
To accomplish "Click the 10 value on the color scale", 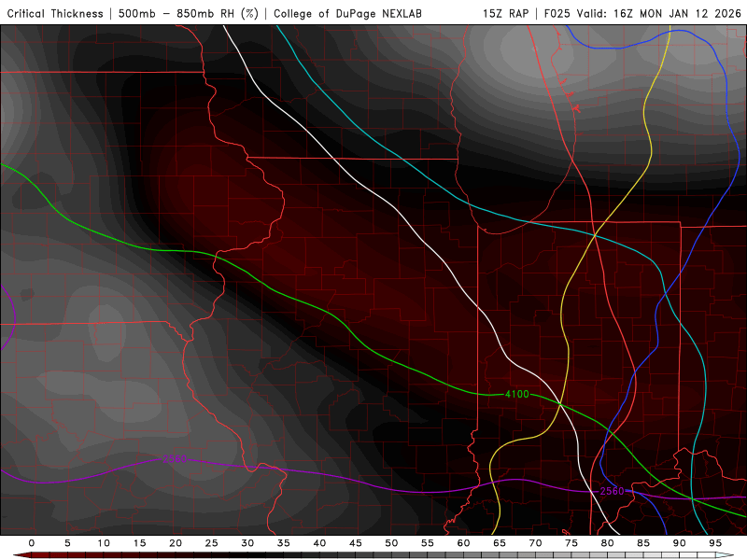I will pos(104,543).
